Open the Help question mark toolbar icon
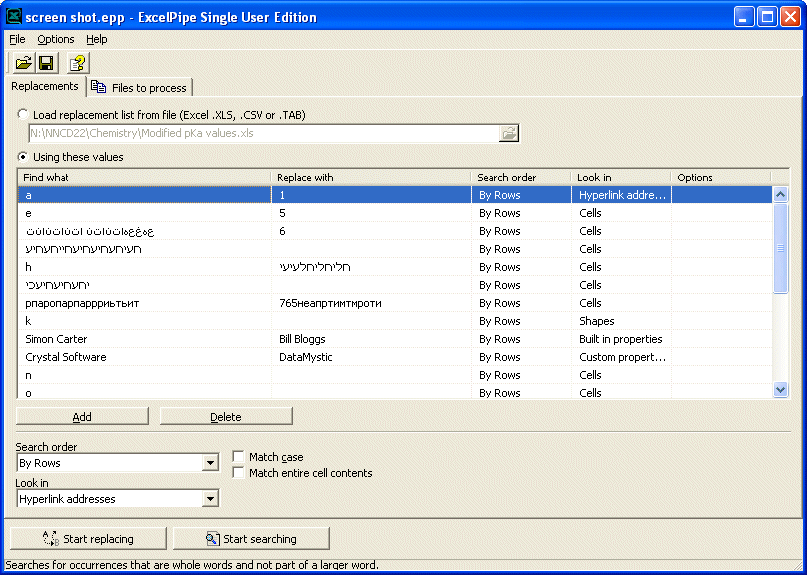 (78, 64)
